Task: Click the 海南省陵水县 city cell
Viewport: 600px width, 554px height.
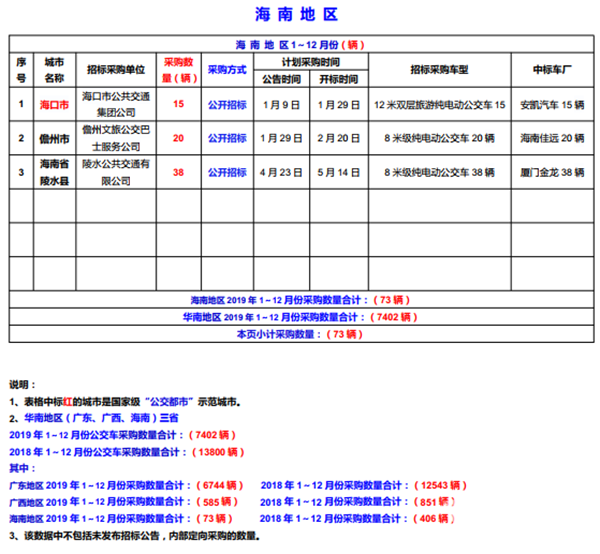Action: pos(54,171)
